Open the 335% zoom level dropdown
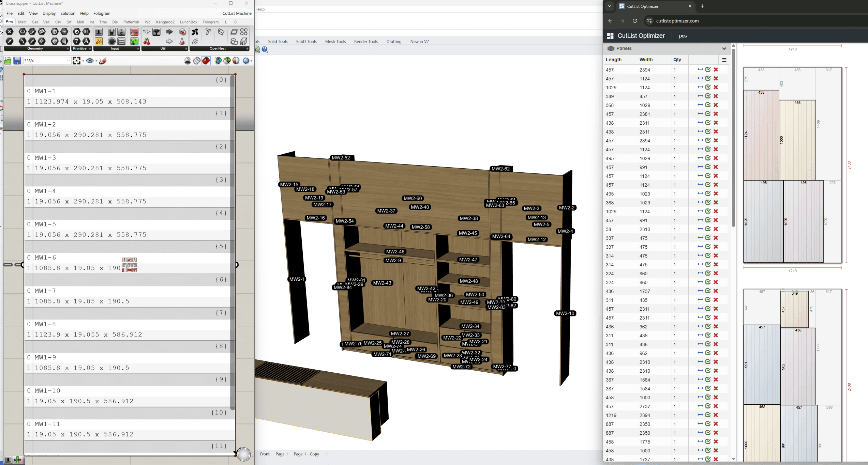This screenshot has height=465, width=868. point(68,61)
